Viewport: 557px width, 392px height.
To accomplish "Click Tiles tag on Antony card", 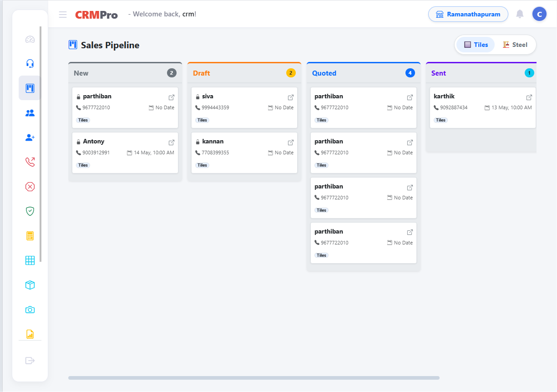I will (x=83, y=165).
